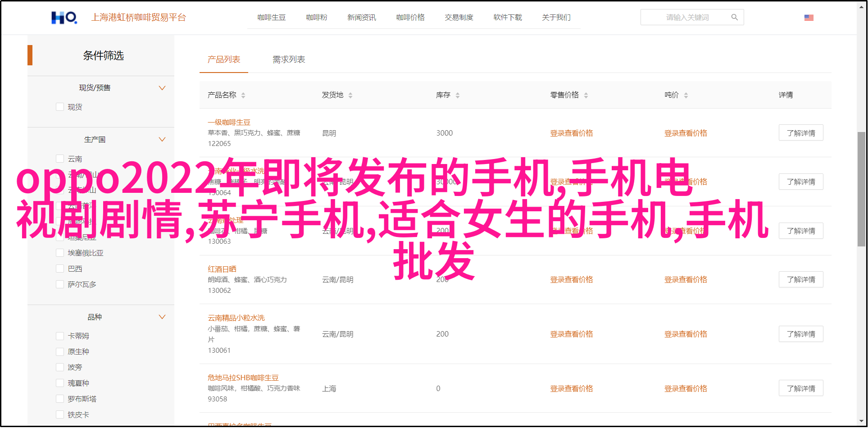This screenshot has height=428, width=868.
Task: Open the 咖啡生豆 menu
Action: pyautogui.click(x=272, y=18)
